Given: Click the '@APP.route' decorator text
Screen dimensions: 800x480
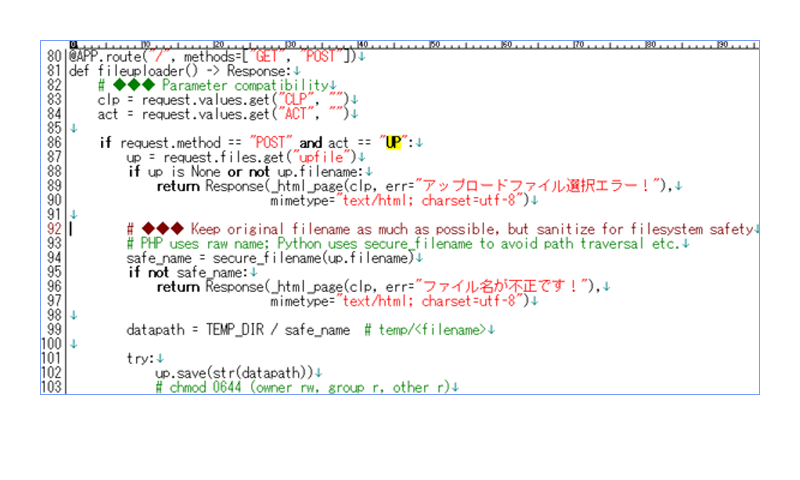Looking at the screenshot, I should [x=105, y=56].
